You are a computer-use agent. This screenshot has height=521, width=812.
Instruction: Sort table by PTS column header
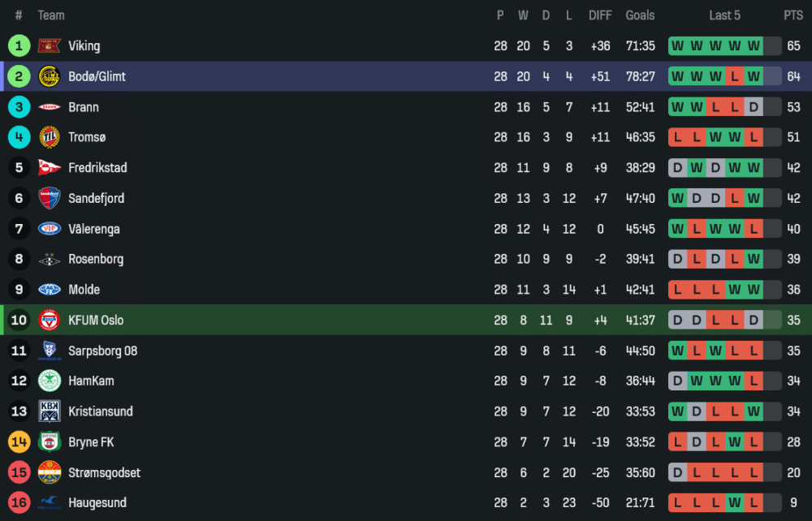click(793, 15)
